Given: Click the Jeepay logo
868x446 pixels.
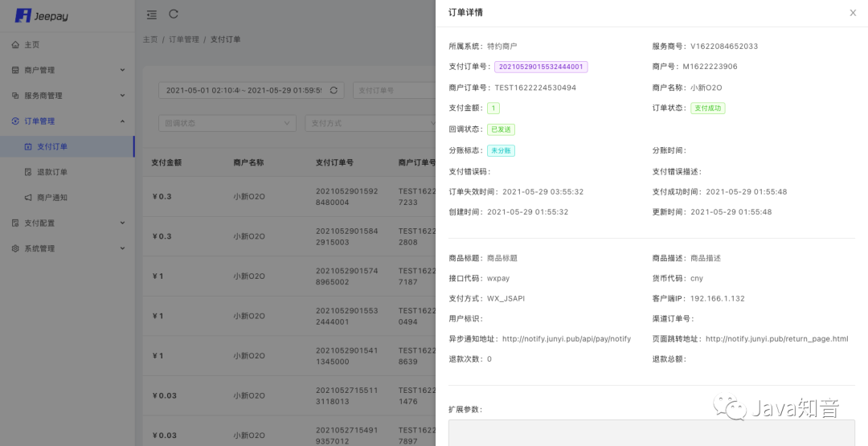Looking at the screenshot, I should click(42, 15).
